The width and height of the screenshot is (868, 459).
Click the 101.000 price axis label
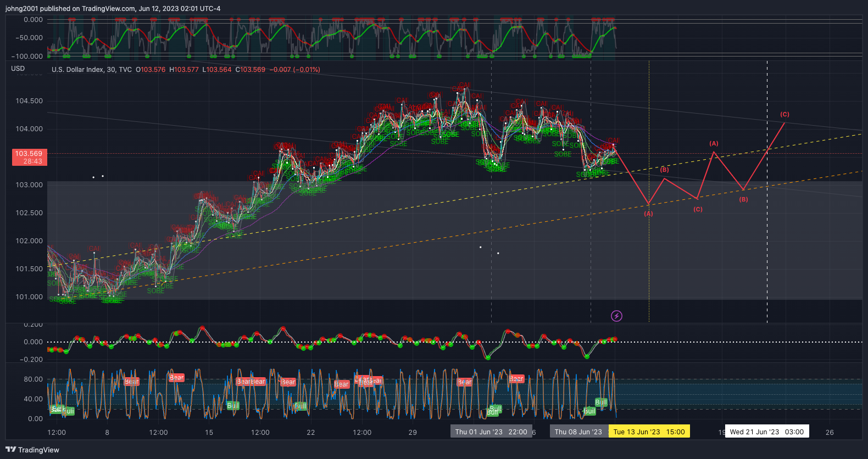[x=29, y=297]
